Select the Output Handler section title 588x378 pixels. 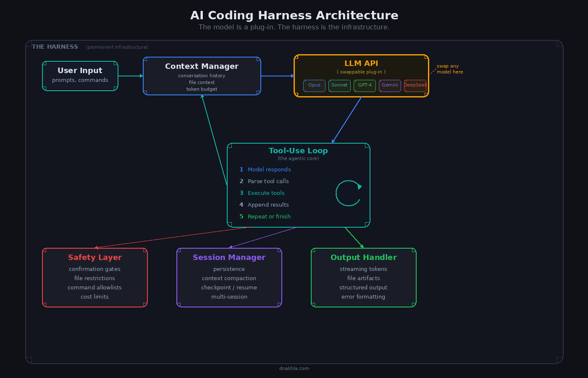pos(363,257)
